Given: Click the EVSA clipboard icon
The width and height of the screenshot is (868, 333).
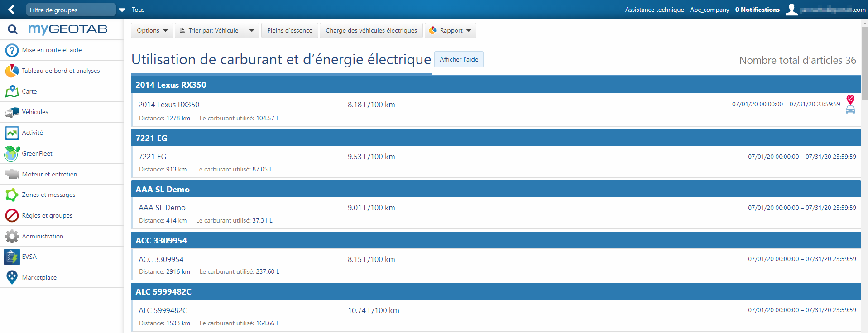Looking at the screenshot, I should (12, 257).
